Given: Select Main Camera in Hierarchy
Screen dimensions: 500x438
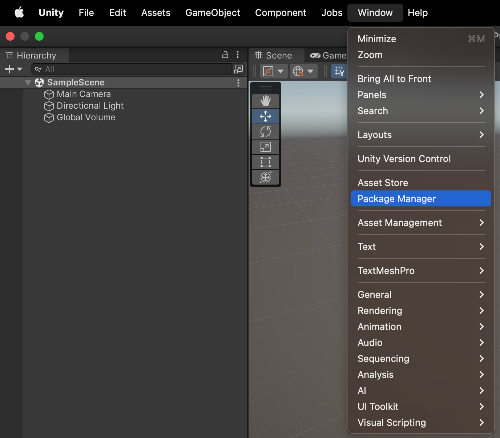Looking at the screenshot, I should (x=83, y=94).
